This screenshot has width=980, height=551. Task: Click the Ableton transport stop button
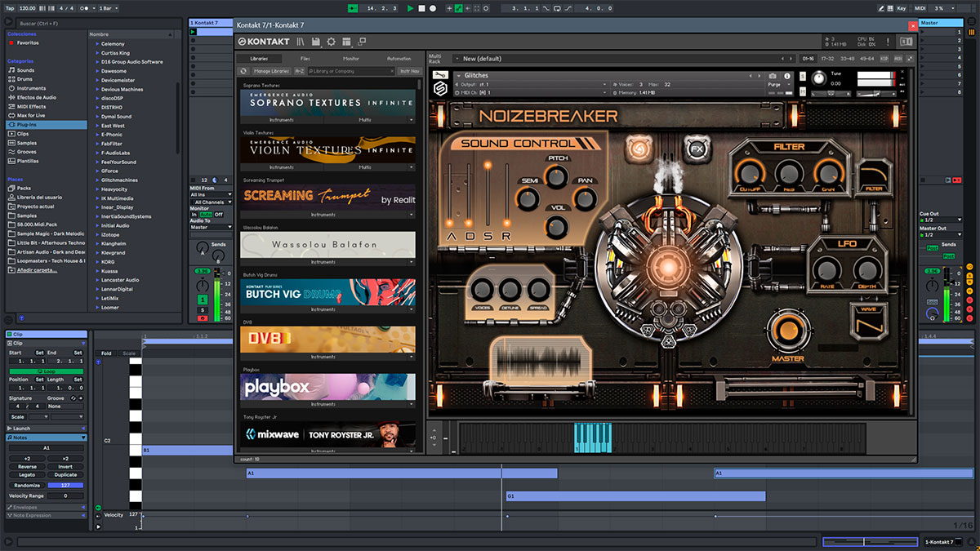pyautogui.click(x=421, y=8)
